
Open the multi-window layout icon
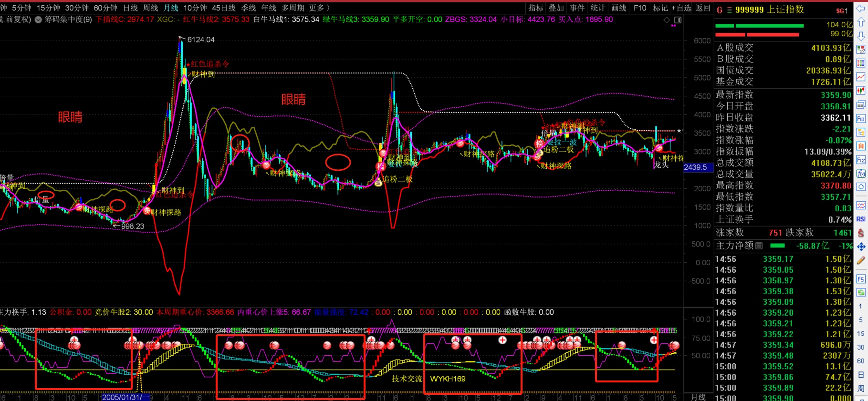861,104
